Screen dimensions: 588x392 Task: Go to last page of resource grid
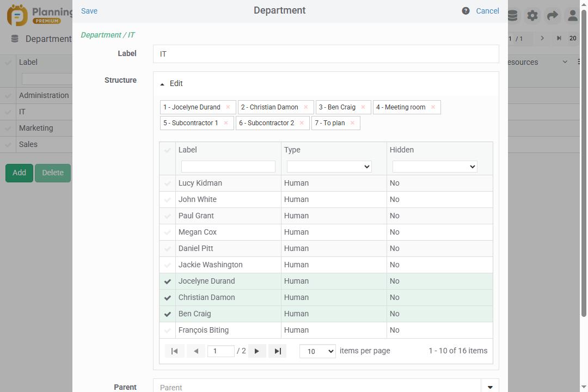pyautogui.click(x=278, y=351)
